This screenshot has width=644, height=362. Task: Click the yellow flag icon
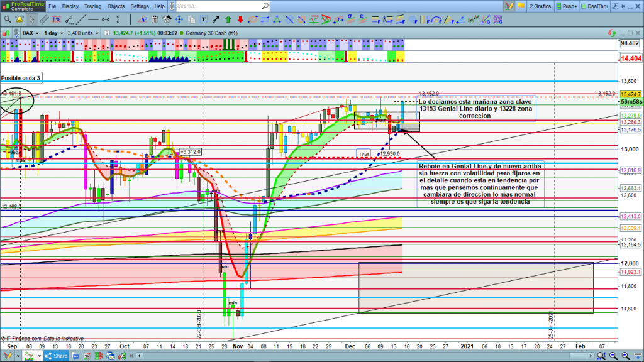coord(521,6)
